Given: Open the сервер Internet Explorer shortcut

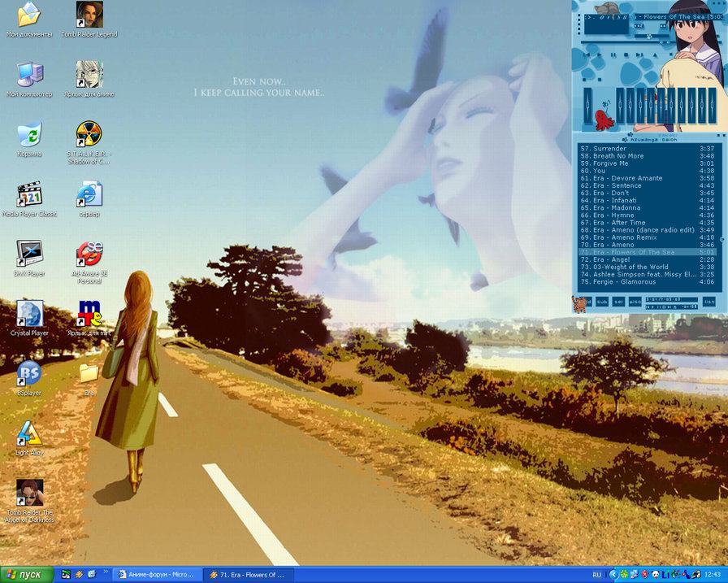Looking at the screenshot, I should [x=89, y=199].
